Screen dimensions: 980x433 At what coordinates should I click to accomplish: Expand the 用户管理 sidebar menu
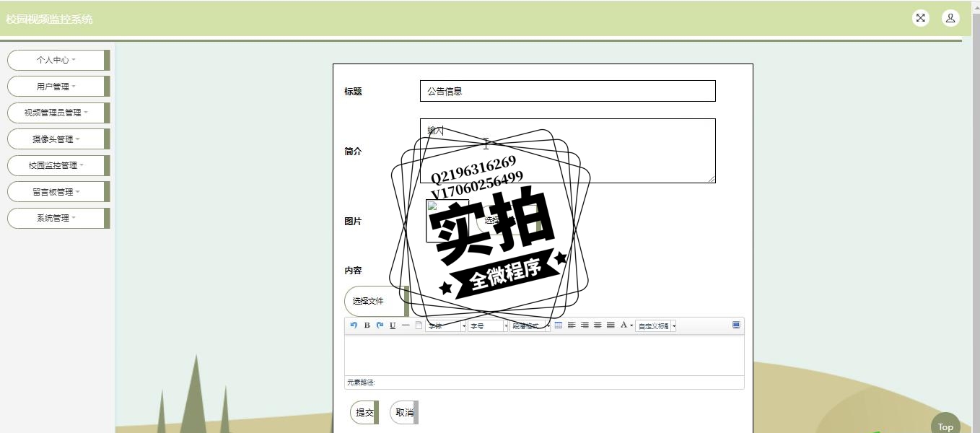point(58,87)
